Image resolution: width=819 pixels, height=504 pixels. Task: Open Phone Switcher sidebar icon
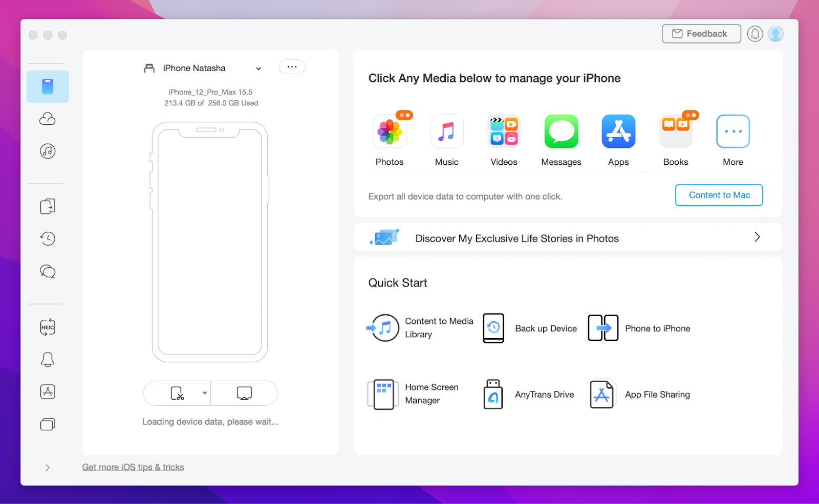click(x=48, y=206)
